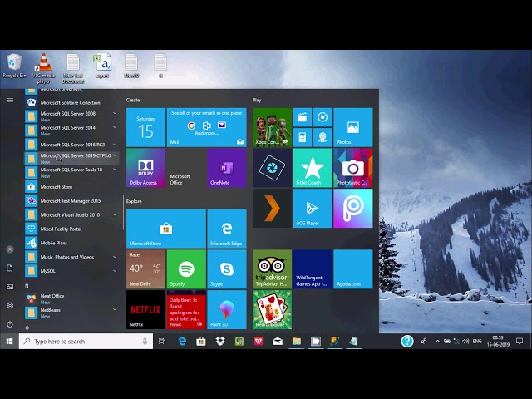Screen dimensions: 532x399
Task: Launch the Microsoft Edge tile
Action: coord(227,229)
